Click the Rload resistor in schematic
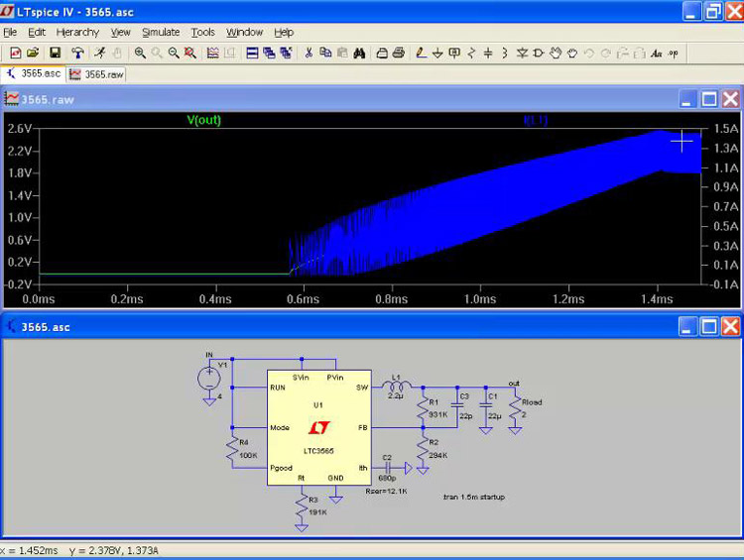The width and height of the screenshot is (744, 560). click(515, 408)
